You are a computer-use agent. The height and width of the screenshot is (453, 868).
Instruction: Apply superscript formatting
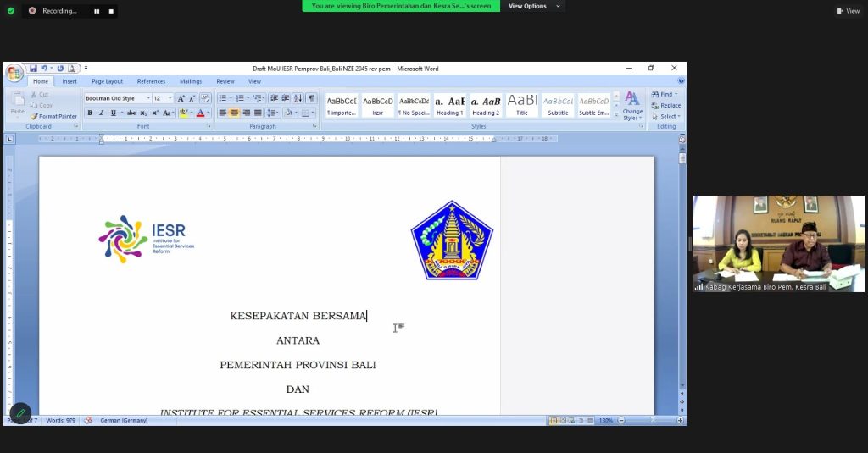click(x=155, y=113)
